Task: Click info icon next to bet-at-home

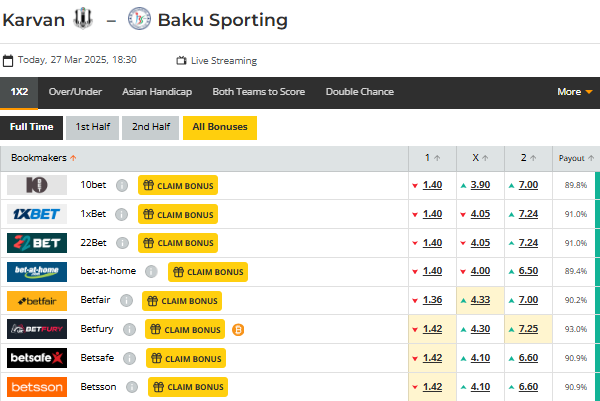Action: coord(151,272)
